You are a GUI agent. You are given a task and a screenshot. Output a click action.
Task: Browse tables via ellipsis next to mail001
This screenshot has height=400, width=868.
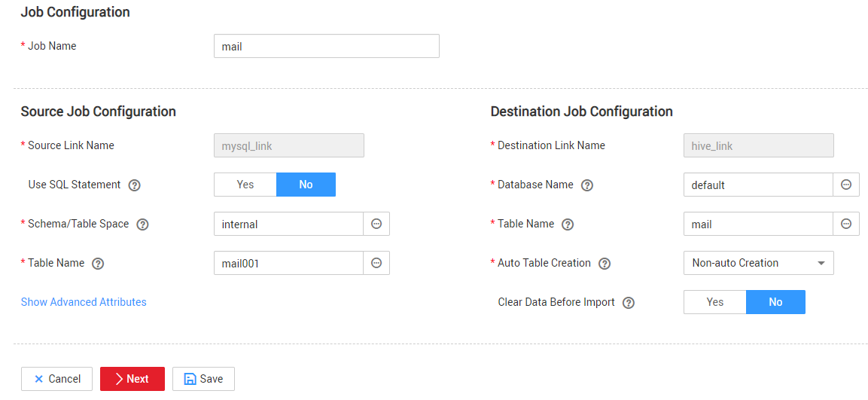point(376,263)
